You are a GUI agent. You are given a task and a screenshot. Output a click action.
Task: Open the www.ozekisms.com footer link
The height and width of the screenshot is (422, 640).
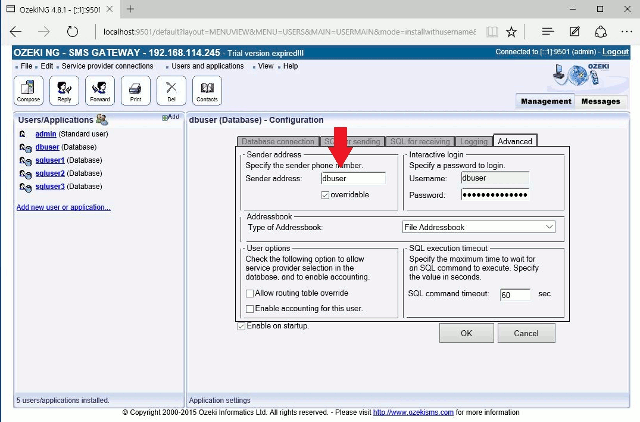pos(413,412)
